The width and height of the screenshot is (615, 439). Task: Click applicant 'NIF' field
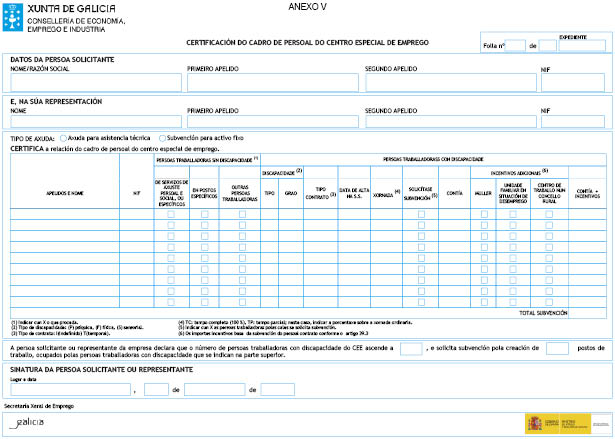coord(573,83)
